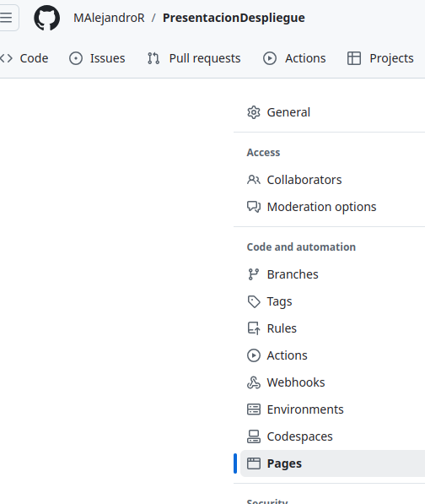This screenshot has width=425, height=504.
Task: Open the Code repository tab
Action: point(24,58)
